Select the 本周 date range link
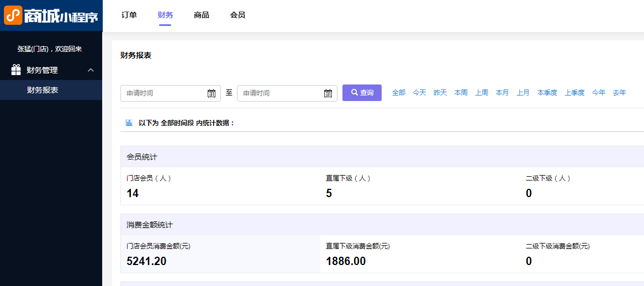The image size is (644, 286). [461, 93]
